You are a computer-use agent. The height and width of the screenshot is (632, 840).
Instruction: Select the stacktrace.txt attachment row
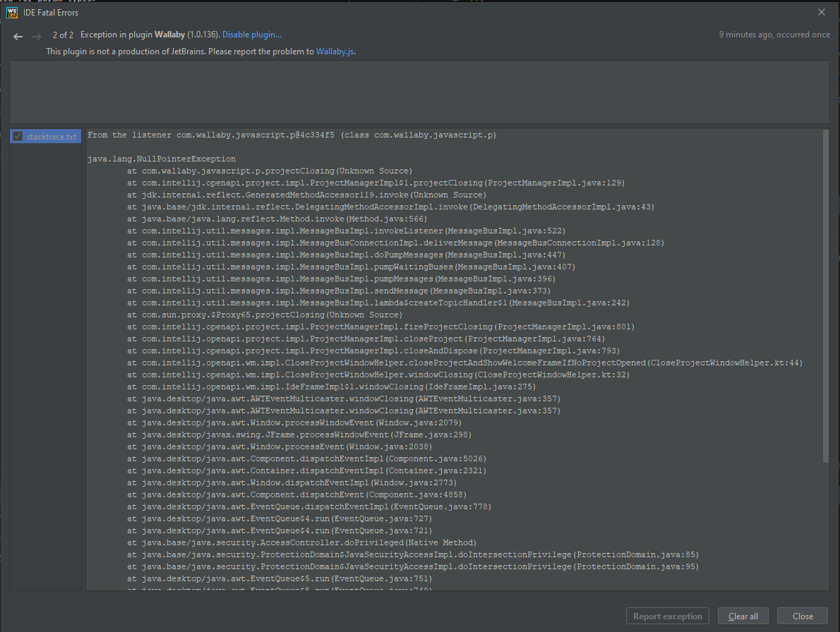tap(46, 136)
